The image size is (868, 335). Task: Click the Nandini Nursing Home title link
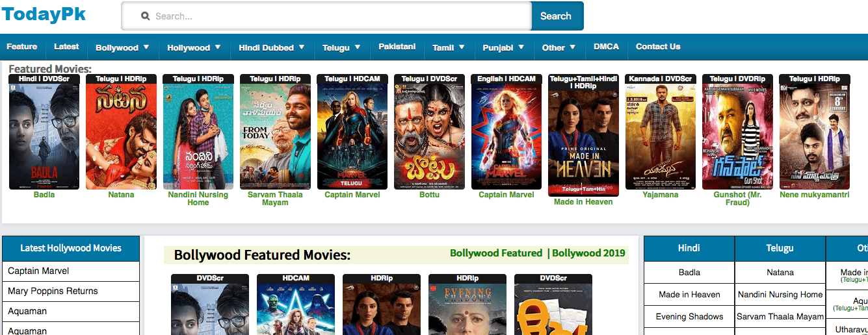[198, 199]
